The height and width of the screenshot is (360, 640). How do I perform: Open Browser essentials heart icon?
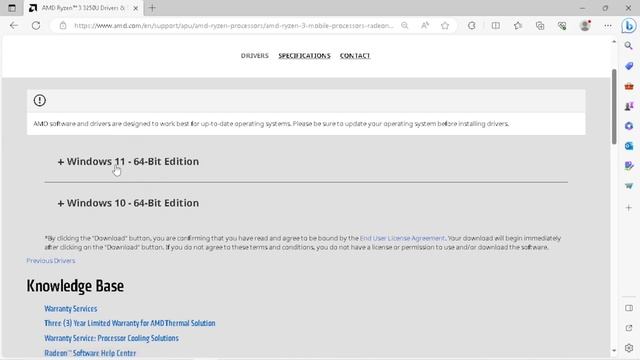(x=562, y=25)
